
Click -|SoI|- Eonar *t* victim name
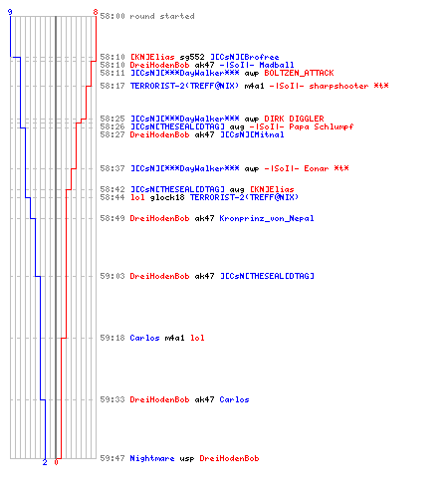point(307,168)
